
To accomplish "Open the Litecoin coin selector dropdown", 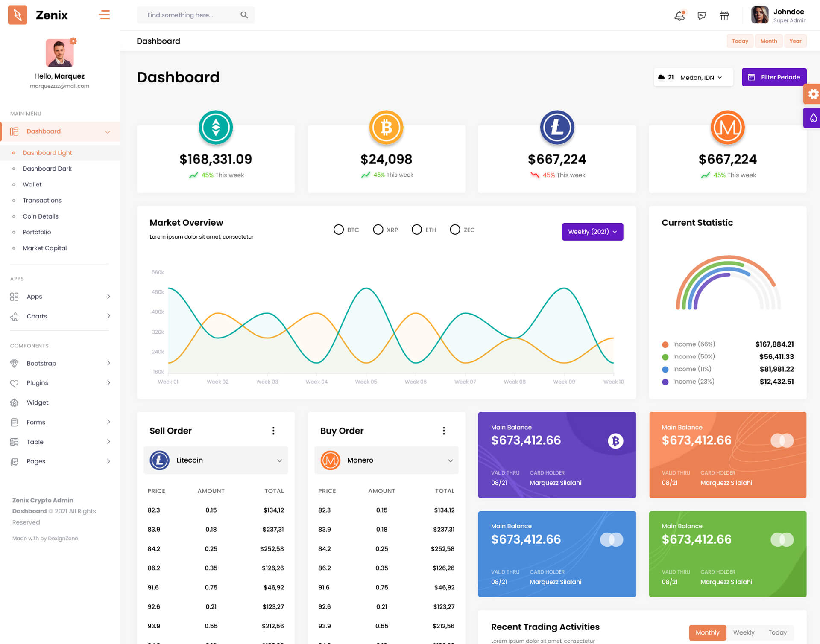I will pos(216,460).
